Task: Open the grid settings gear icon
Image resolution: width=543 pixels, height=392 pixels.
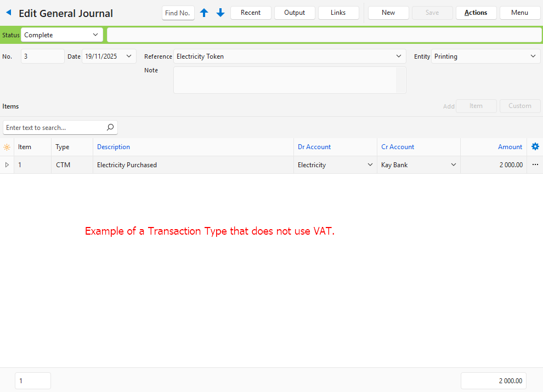Action: point(535,146)
